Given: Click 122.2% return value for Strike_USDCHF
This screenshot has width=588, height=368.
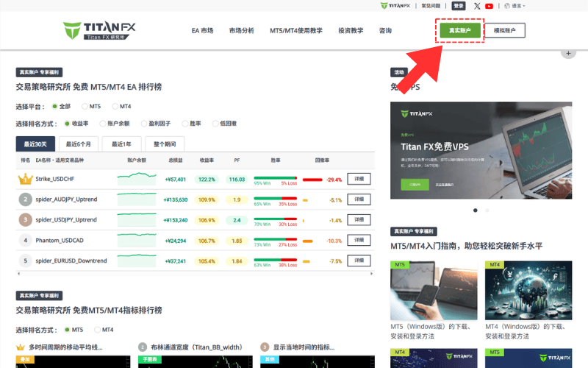Looking at the screenshot, I should (x=207, y=180).
